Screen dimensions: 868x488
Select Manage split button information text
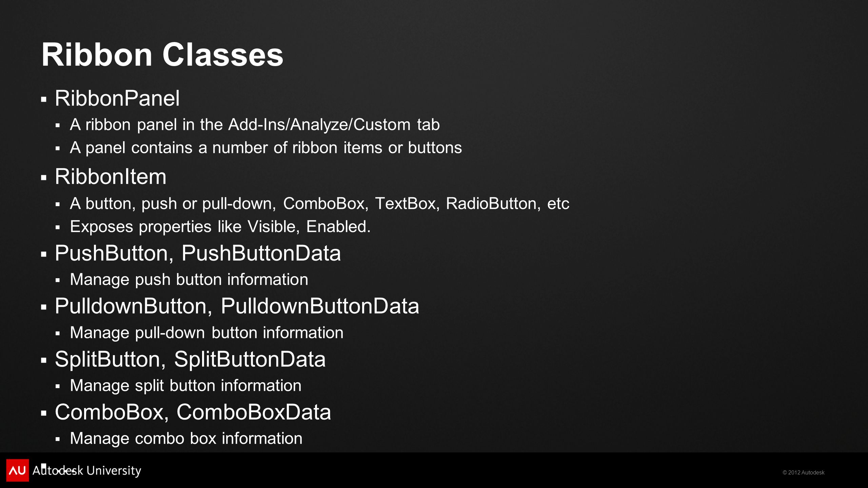[185, 386]
